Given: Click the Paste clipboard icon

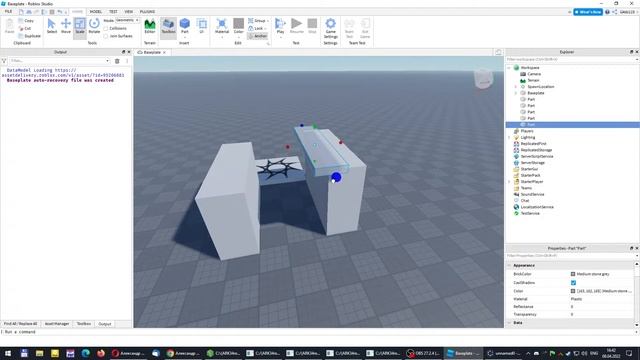Looking at the screenshot, I should click(x=9, y=27).
